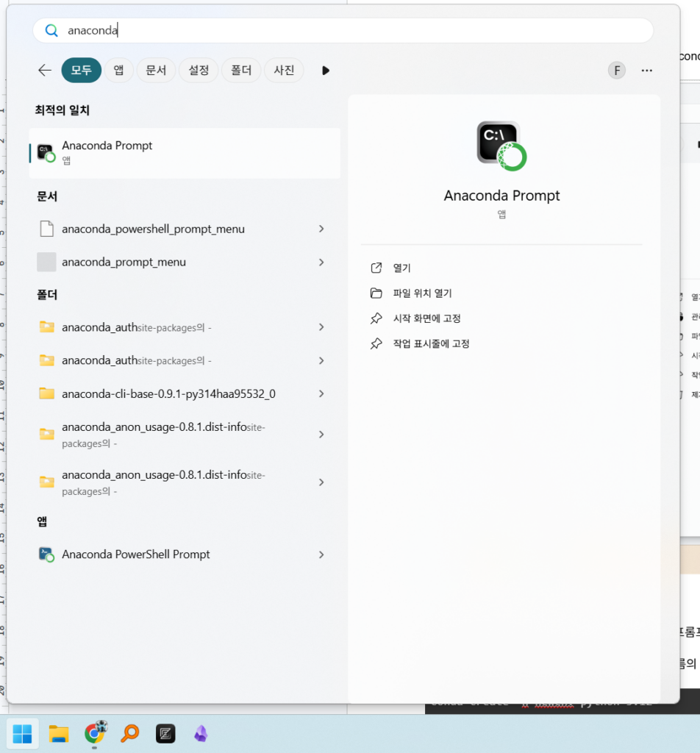The height and width of the screenshot is (753, 700).
Task: Expand the second anaconda_auth folder chevron
Action: point(321,360)
